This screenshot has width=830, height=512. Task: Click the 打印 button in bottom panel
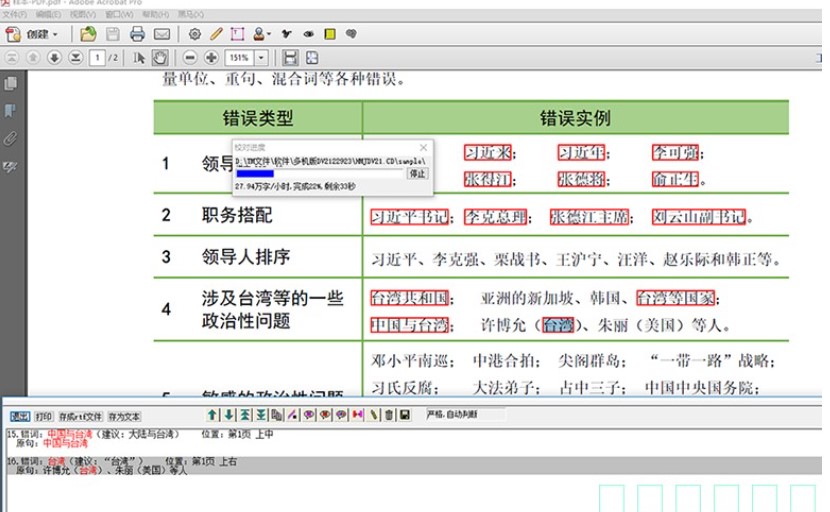(x=44, y=416)
